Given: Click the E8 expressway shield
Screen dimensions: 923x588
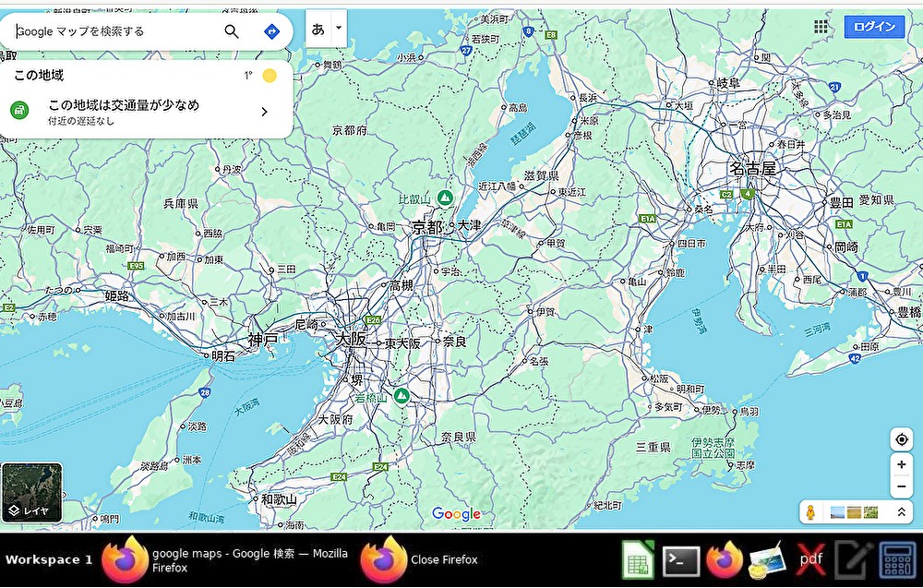Looking at the screenshot, I should click(x=550, y=35).
